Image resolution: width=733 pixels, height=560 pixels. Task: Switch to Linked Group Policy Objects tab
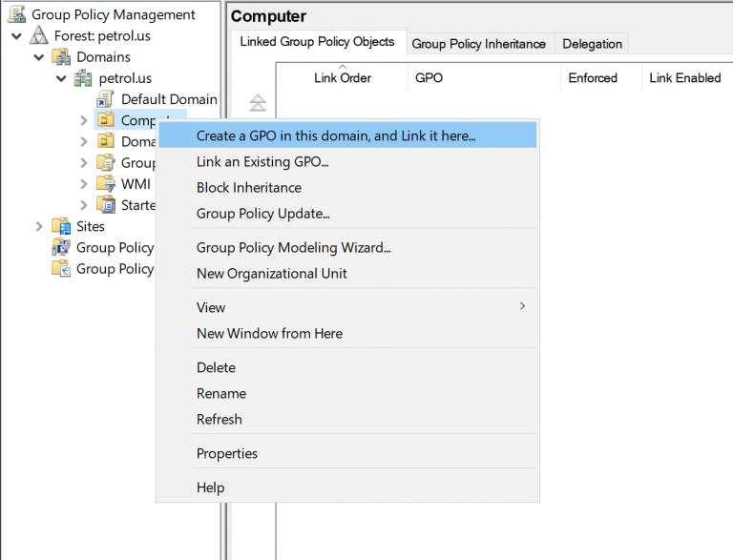point(318,42)
